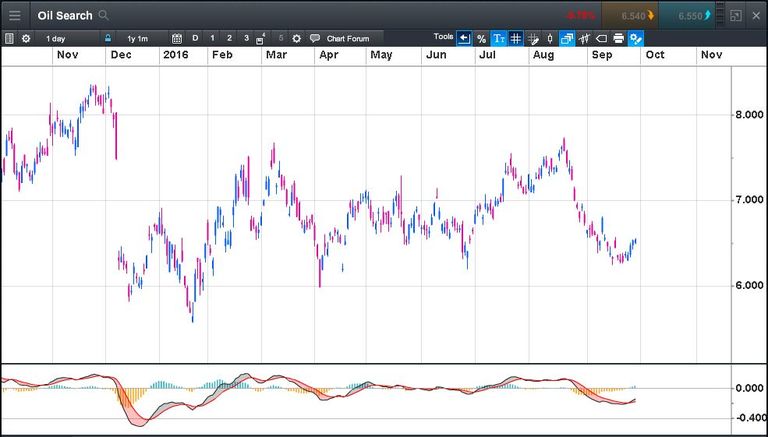Select the price tag label tool
Screen dimensions: 768x437
(x=601, y=38)
